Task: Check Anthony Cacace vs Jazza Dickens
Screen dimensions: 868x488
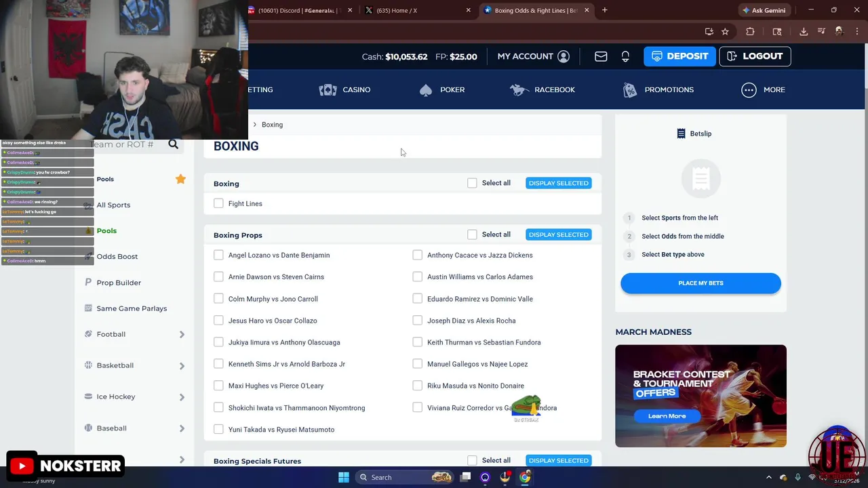Action: click(x=418, y=255)
